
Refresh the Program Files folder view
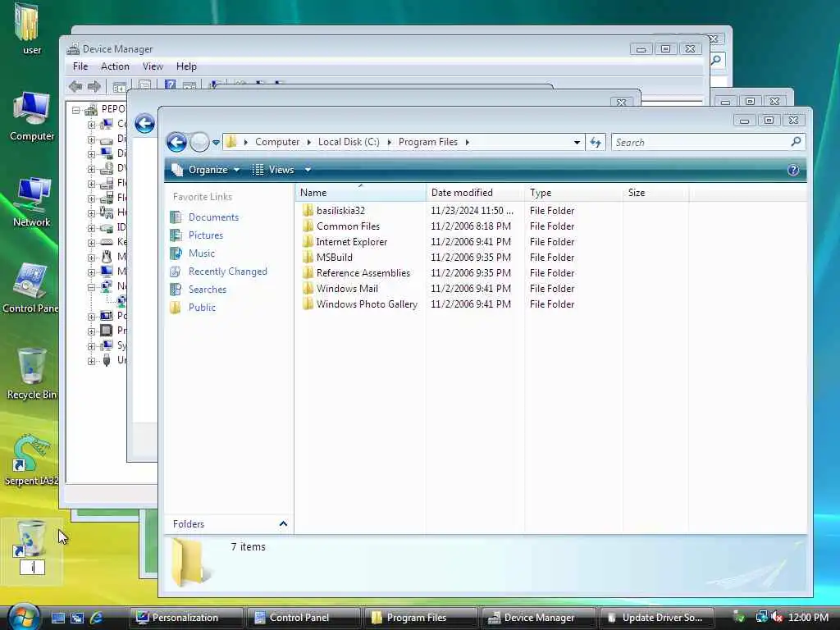[596, 143]
